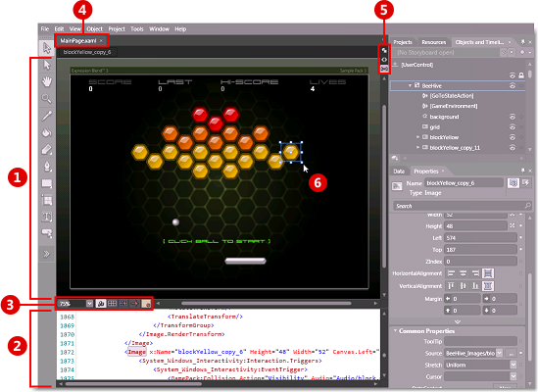The height and width of the screenshot is (392, 538).
Task: Click the blockYellow_copy_6 breadcrumb
Action: pos(87,52)
